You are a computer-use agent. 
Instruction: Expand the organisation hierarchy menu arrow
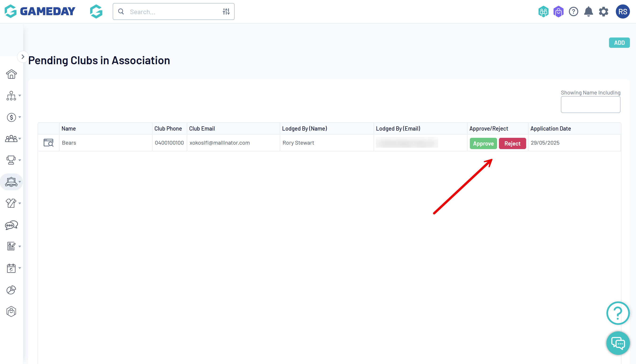(20, 95)
